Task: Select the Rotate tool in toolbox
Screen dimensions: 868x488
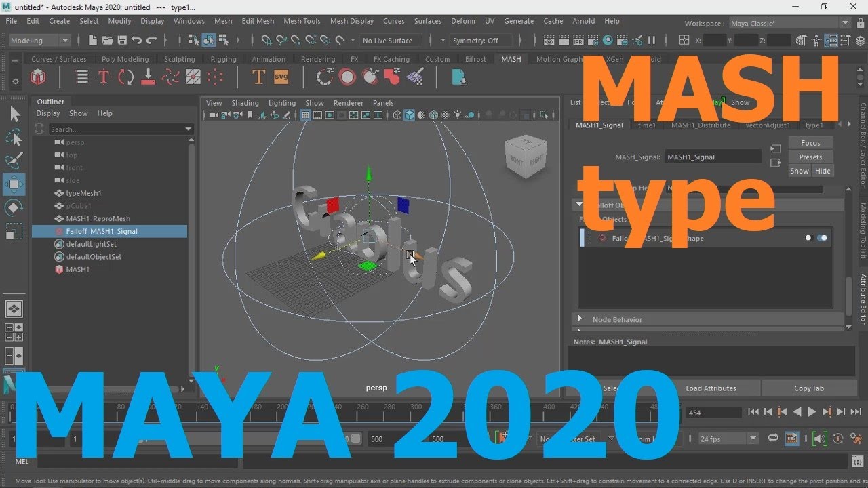Action: coord(14,207)
